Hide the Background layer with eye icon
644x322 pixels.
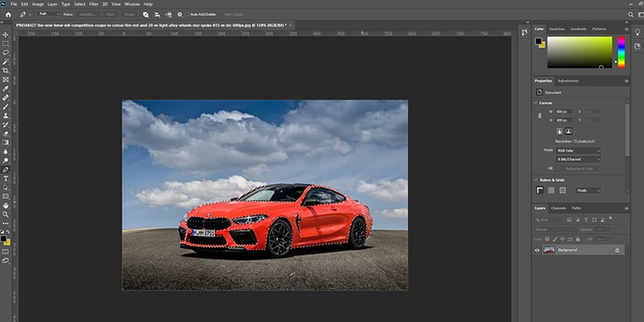click(537, 250)
